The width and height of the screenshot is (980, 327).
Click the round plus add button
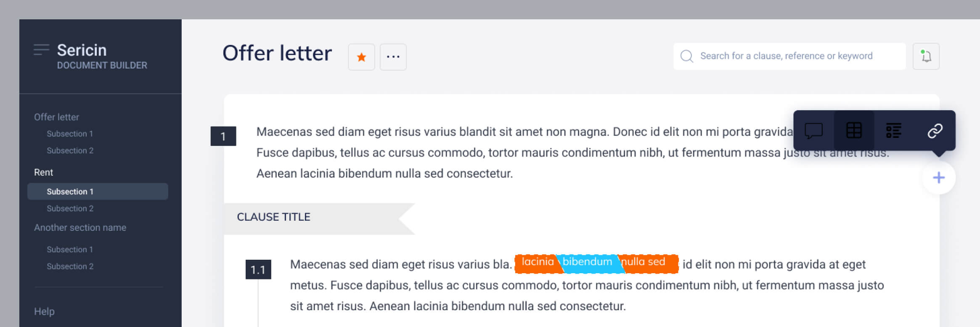click(x=938, y=178)
